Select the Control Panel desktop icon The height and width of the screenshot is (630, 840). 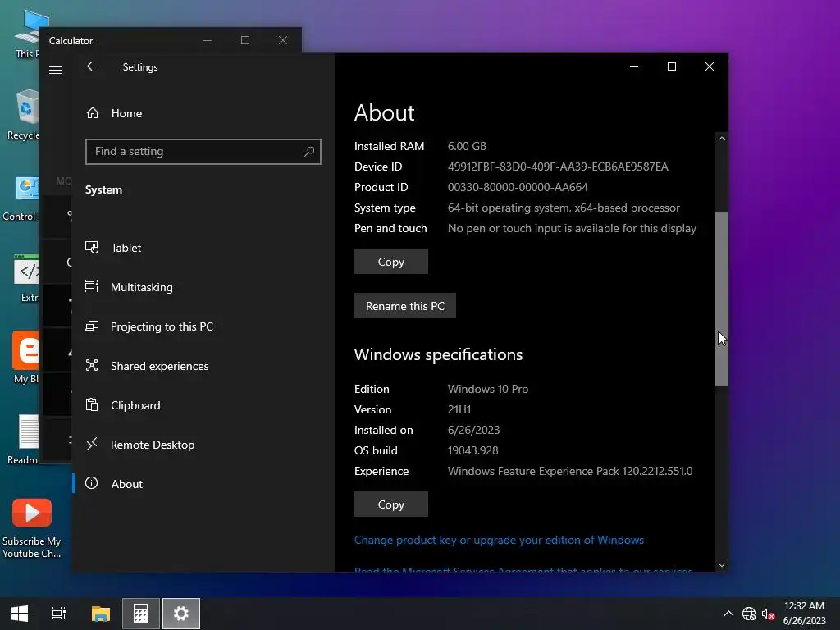21,199
